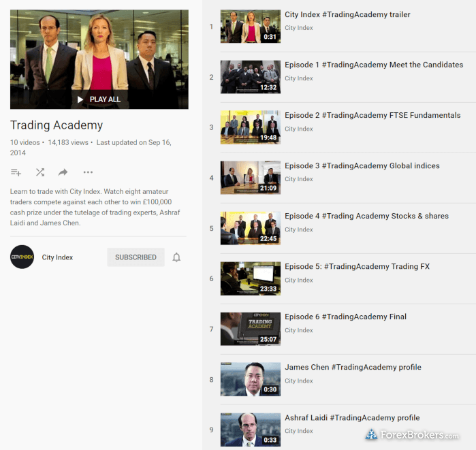Open the City Index channel name link
The width and height of the screenshot is (476, 450).
(x=57, y=257)
